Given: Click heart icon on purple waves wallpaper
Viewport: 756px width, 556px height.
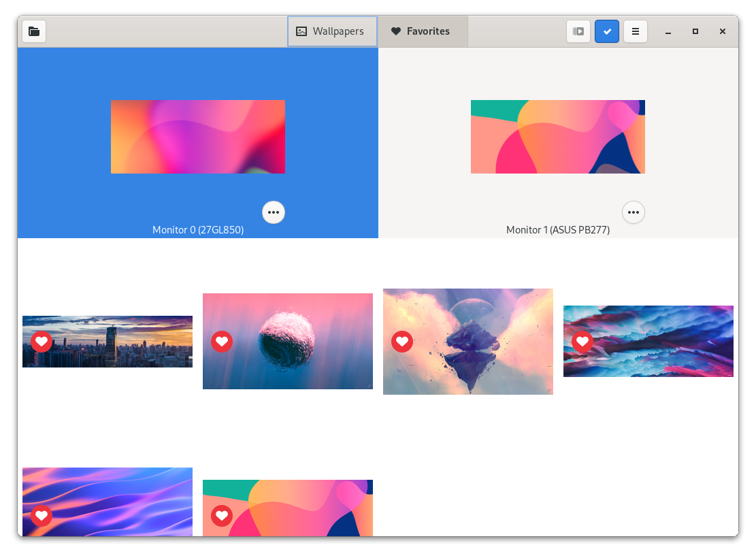Looking at the screenshot, I should coord(42,516).
